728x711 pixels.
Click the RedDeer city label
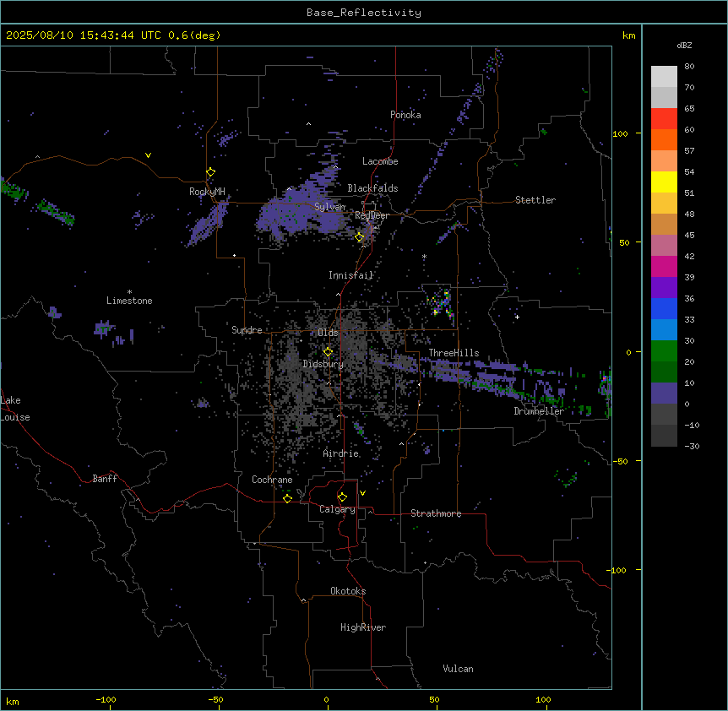tap(372, 215)
